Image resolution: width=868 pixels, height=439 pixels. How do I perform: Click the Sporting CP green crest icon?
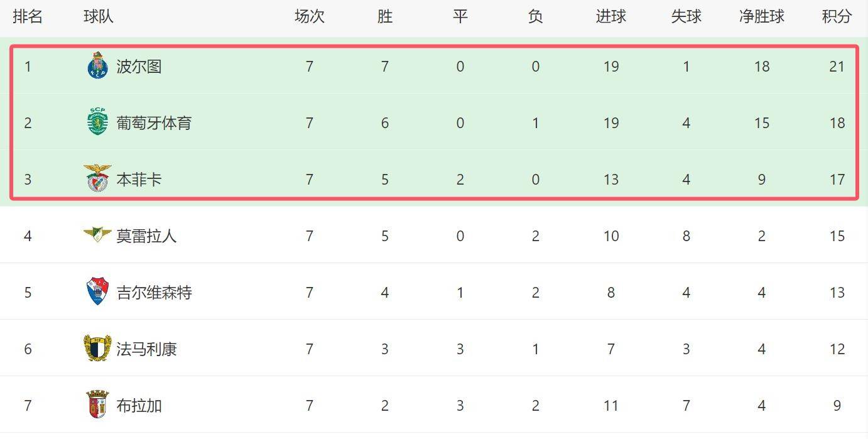(x=97, y=122)
